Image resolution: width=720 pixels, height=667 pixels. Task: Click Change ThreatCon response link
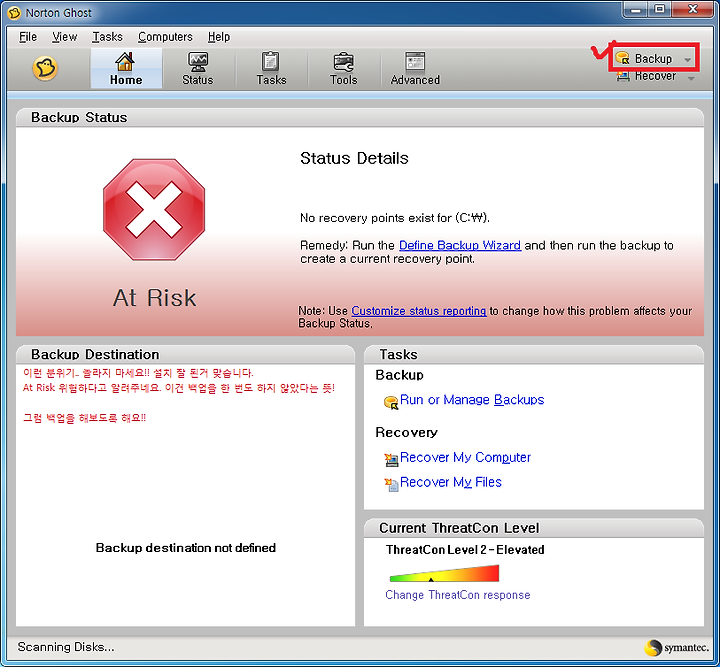click(458, 595)
